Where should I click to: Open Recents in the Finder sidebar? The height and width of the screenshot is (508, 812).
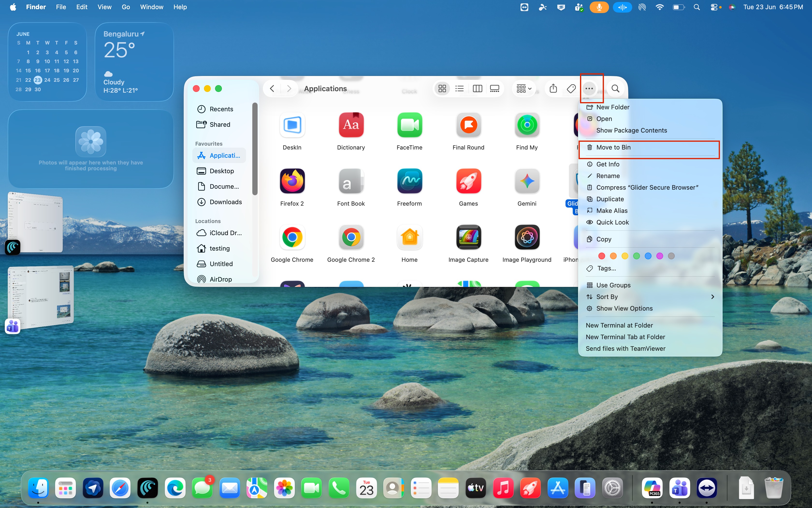tap(219, 109)
